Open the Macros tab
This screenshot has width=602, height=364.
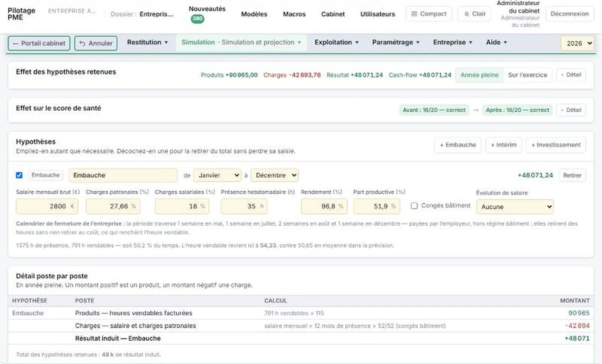294,14
